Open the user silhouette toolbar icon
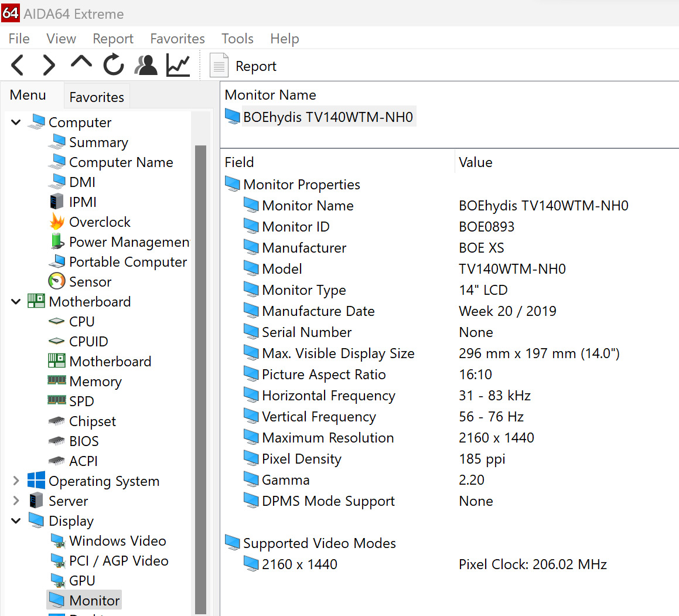The image size is (679, 616). pos(146,65)
